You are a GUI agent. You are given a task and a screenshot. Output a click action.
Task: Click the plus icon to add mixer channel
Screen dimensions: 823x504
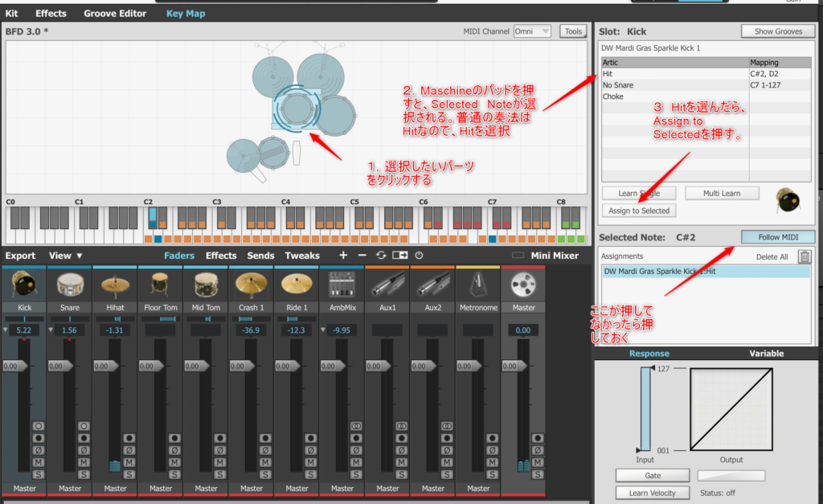[x=343, y=256]
